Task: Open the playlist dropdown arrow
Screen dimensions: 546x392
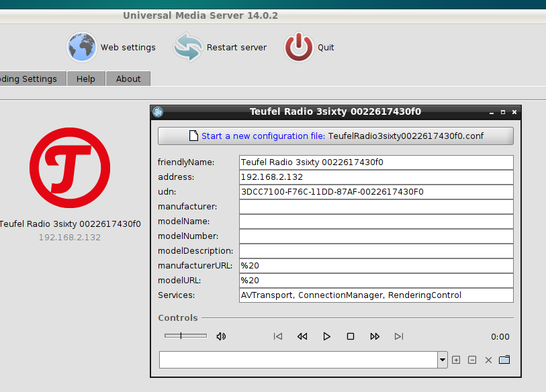Action: (443, 360)
